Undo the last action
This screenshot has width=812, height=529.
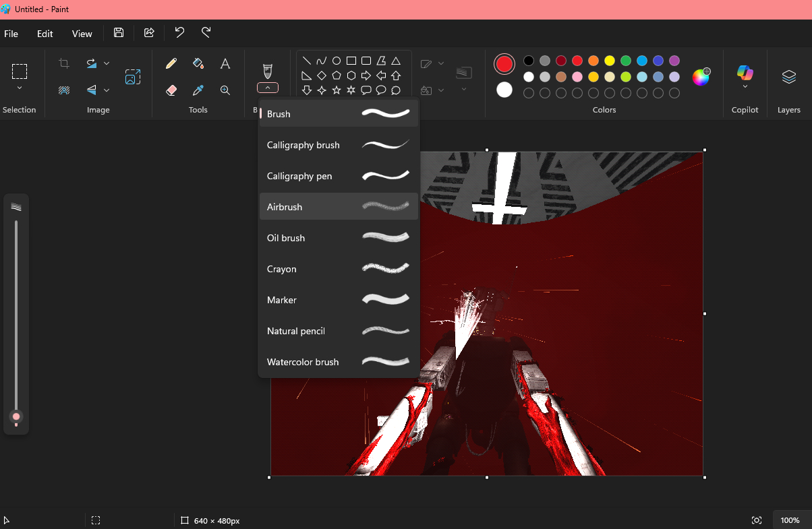(x=179, y=33)
